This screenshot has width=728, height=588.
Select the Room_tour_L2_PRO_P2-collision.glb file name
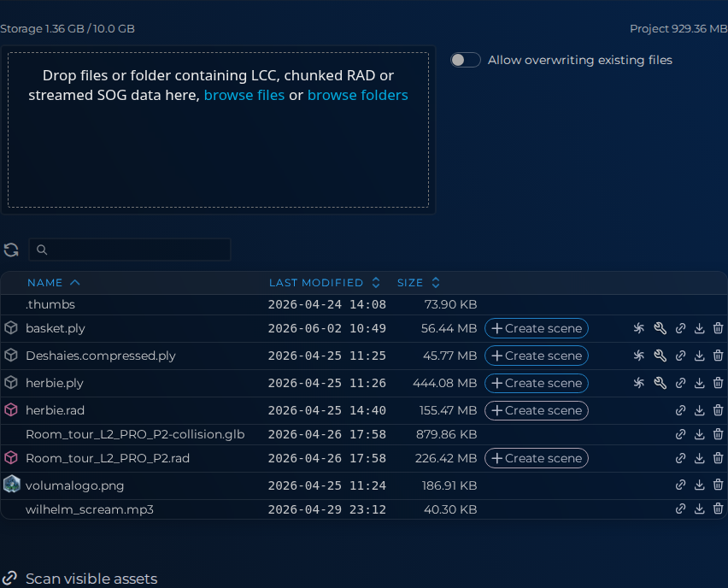(x=135, y=434)
